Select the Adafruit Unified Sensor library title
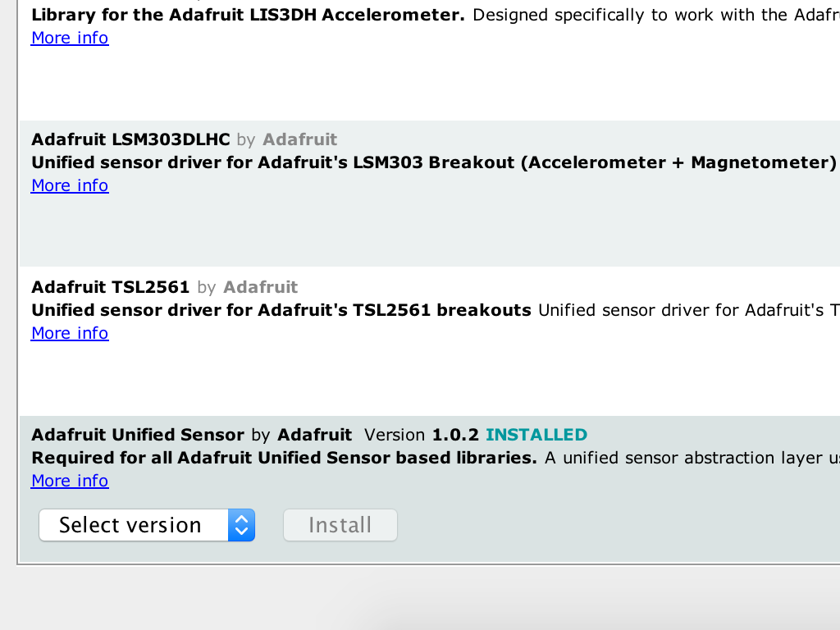 (138, 435)
